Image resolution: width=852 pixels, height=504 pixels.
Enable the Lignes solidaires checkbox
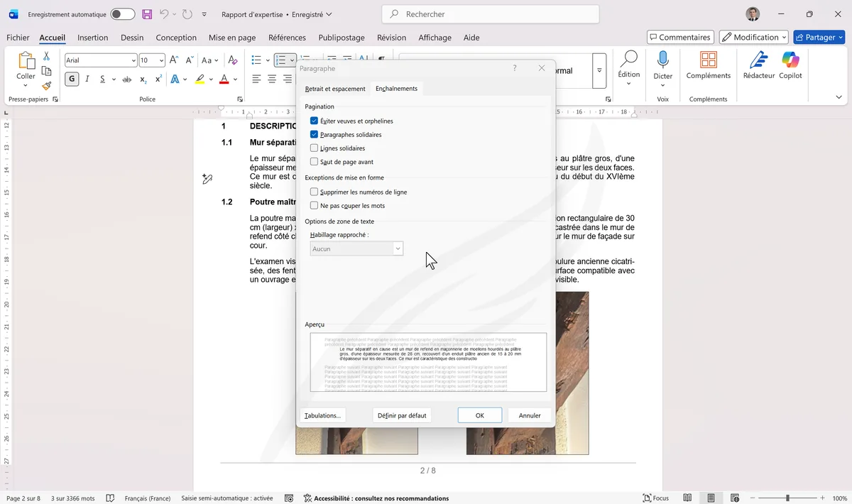click(315, 148)
